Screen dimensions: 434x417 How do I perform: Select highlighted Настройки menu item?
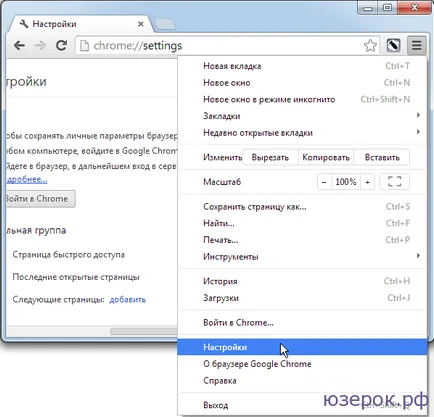(x=302, y=347)
